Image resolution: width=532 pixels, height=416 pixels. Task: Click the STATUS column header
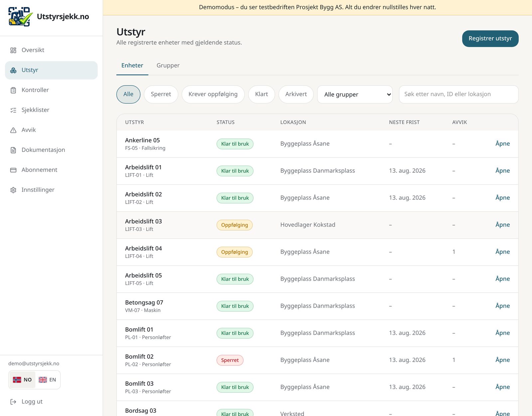[225, 122]
